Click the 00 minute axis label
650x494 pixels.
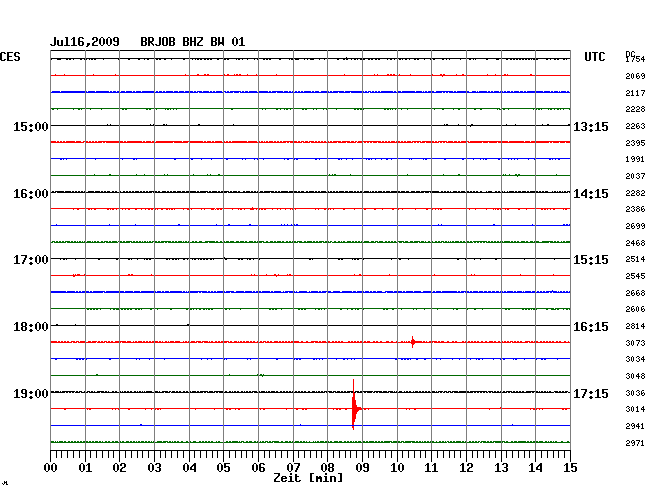51,467
